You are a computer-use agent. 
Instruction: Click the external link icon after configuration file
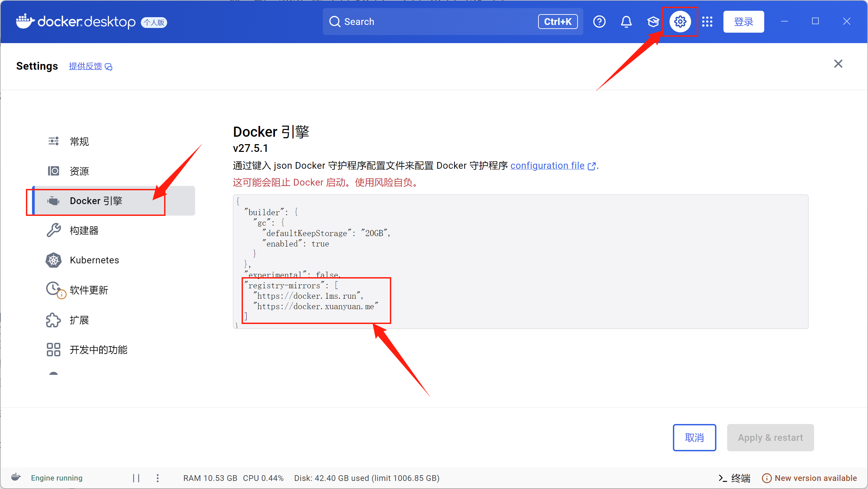click(x=591, y=166)
